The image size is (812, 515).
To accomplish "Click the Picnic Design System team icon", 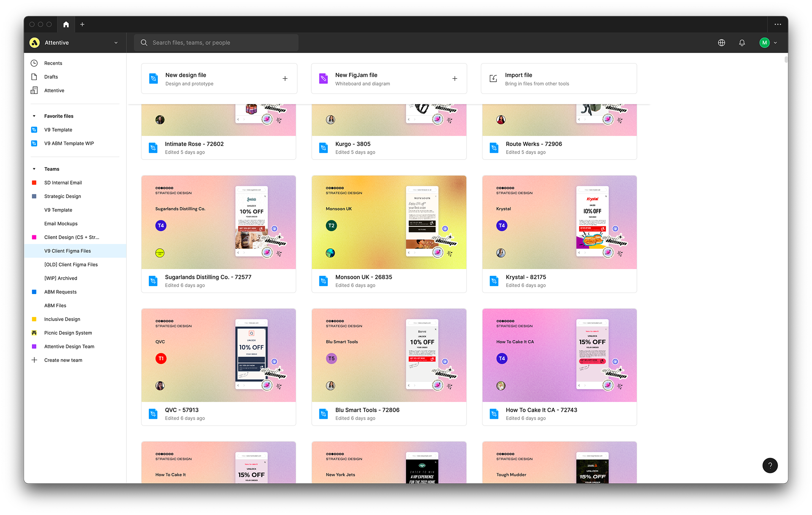I will point(34,333).
